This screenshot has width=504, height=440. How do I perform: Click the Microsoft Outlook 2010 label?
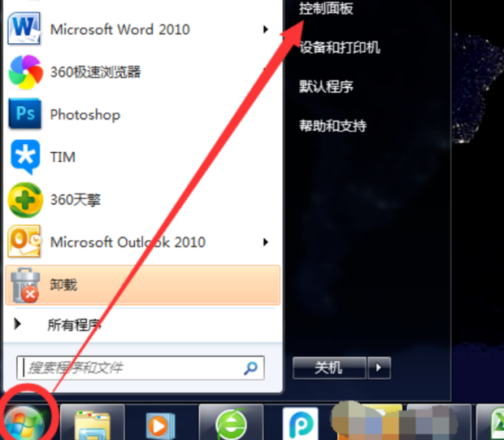click(x=128, y=242)
